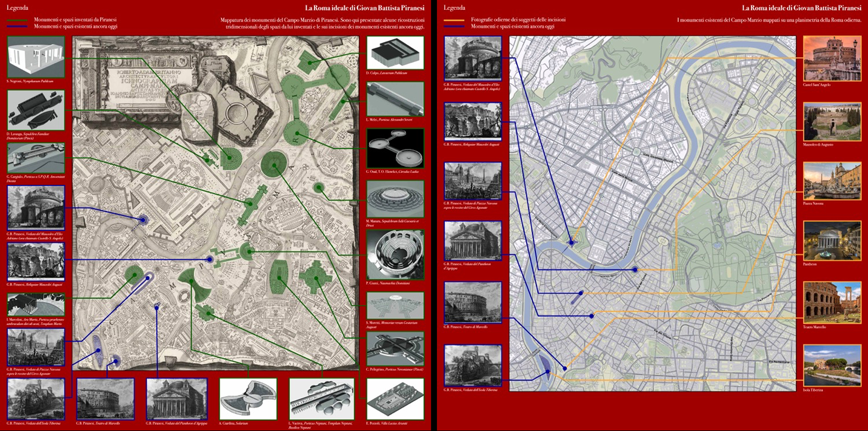Click blue legend line in the left panel legend
The image size is (868, 431).
(x=17, y=27)
